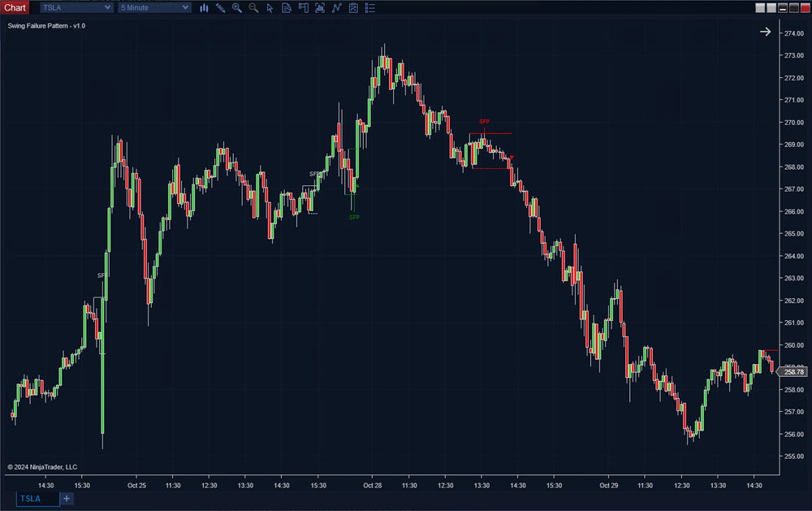Open the chart Properties checklist icon
Viewport: 812px width, 511px height.
coord(369,7)
